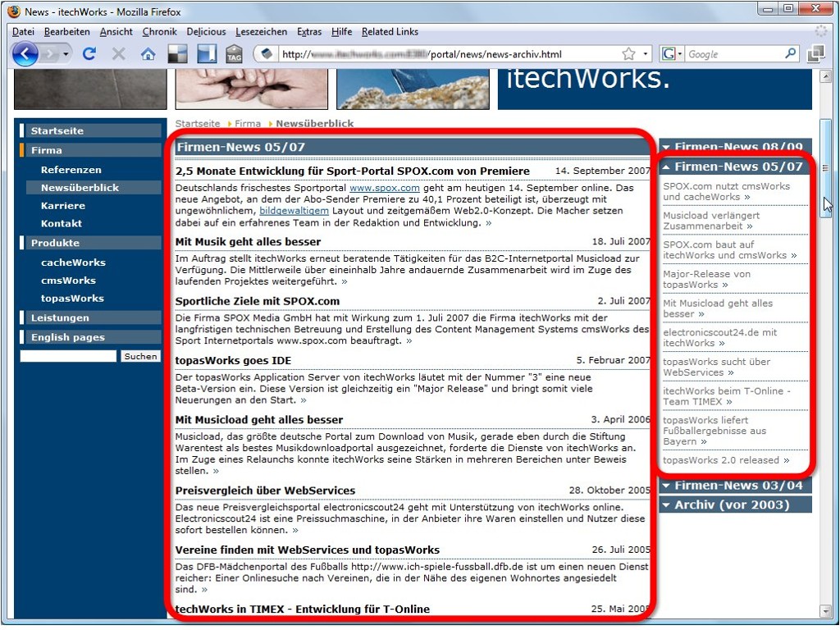Click the search magnifier icon

point(790,53)
